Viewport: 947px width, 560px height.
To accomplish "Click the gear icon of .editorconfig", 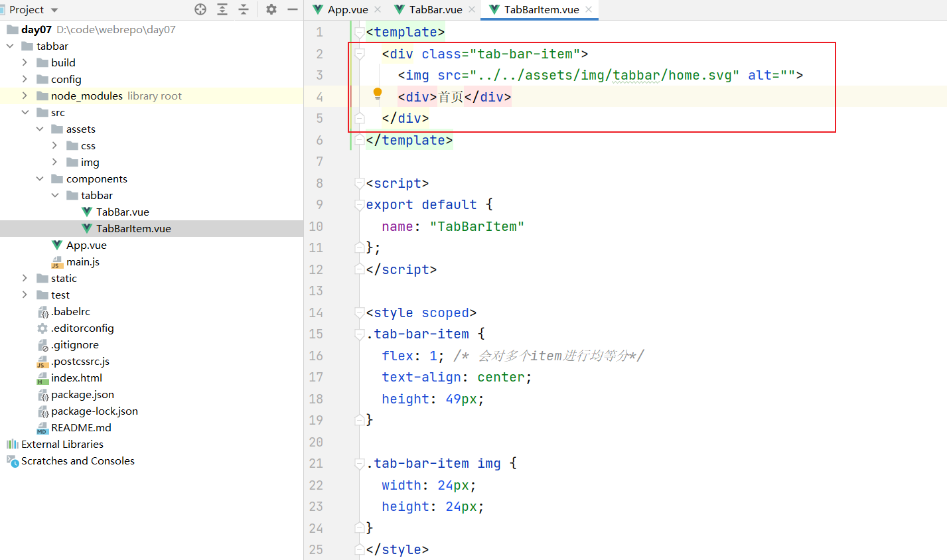I will pyautogui.click(x=42, y=328).
